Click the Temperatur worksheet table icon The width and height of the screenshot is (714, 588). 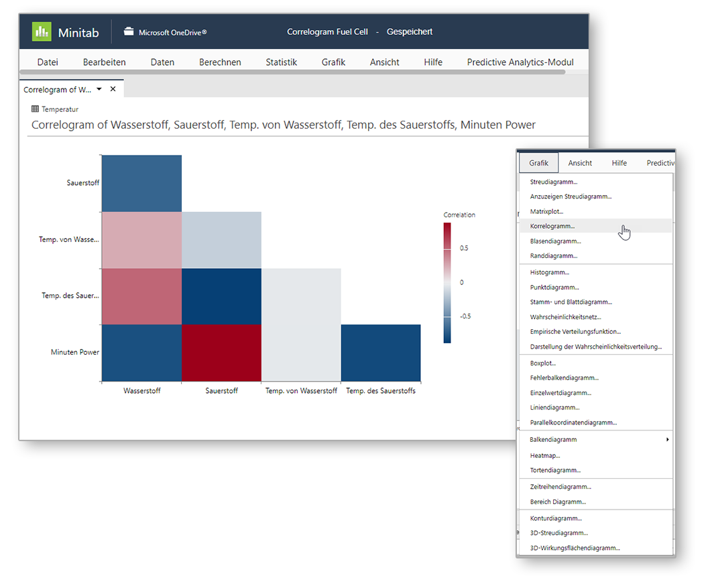(x=35, y=109)
